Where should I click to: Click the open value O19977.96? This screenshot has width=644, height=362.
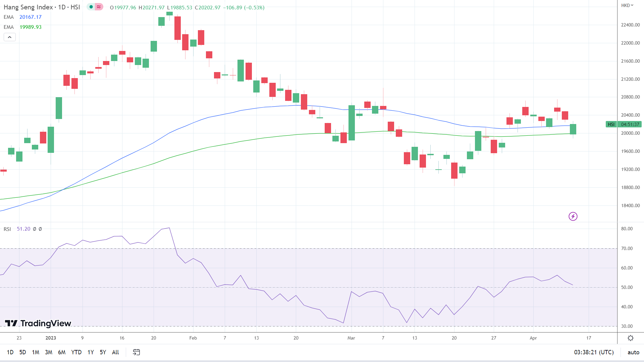123,7
